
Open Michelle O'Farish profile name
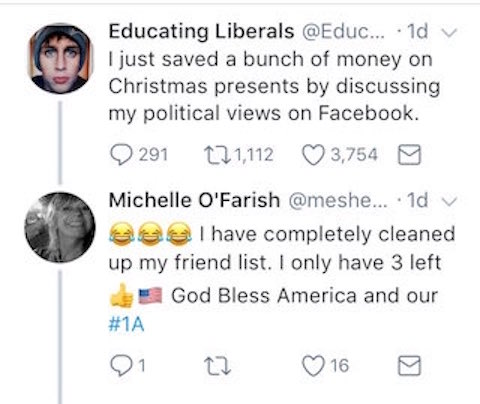coord(194,200)
